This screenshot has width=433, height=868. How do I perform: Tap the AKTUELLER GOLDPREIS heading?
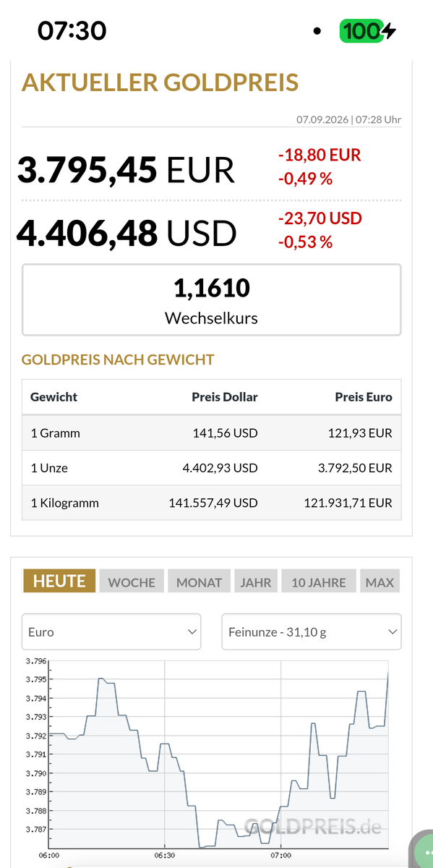click(160, 82)
